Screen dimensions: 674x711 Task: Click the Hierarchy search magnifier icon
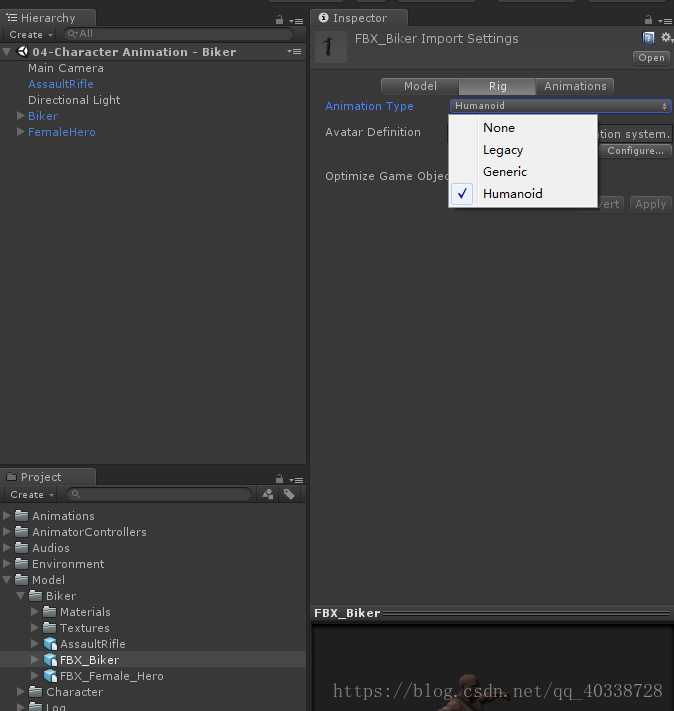point(73,34)
